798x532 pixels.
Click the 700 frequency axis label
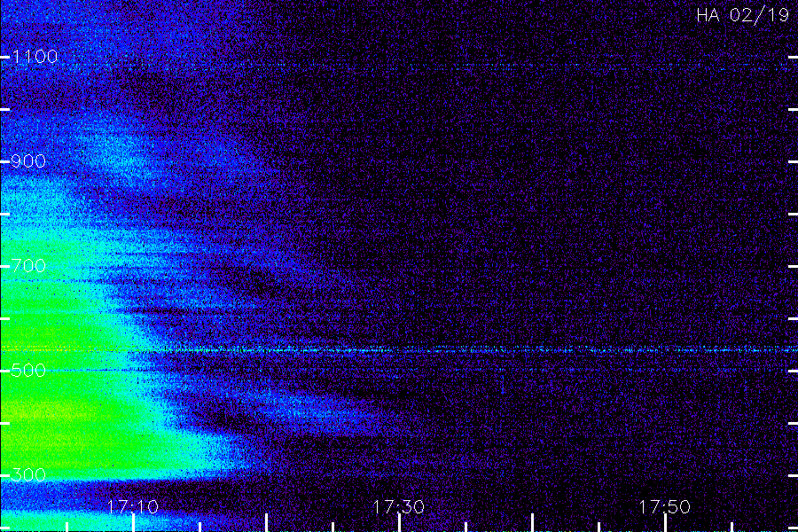point(28,266)
